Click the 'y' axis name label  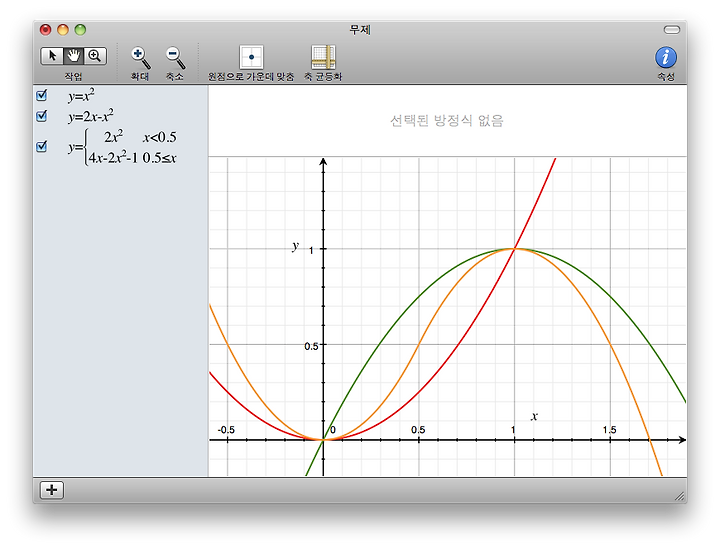(295, 246)
